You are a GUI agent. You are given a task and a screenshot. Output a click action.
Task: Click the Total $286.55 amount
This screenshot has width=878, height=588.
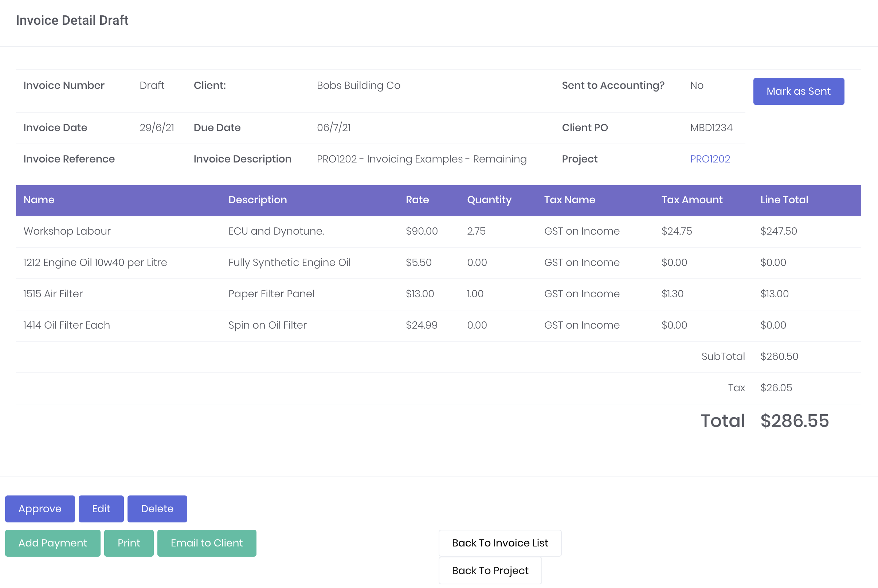[x=794, y=421]
